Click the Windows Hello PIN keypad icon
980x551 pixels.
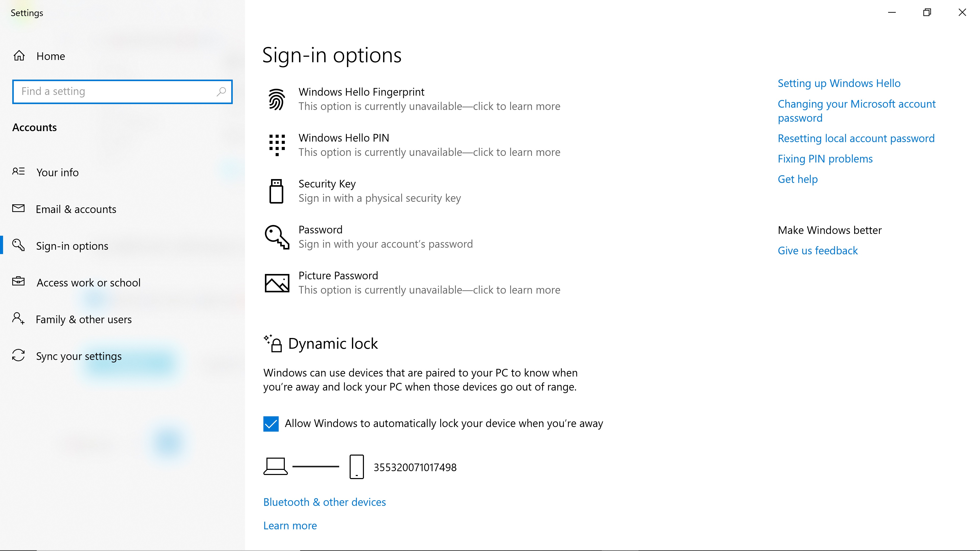[277, 145]
